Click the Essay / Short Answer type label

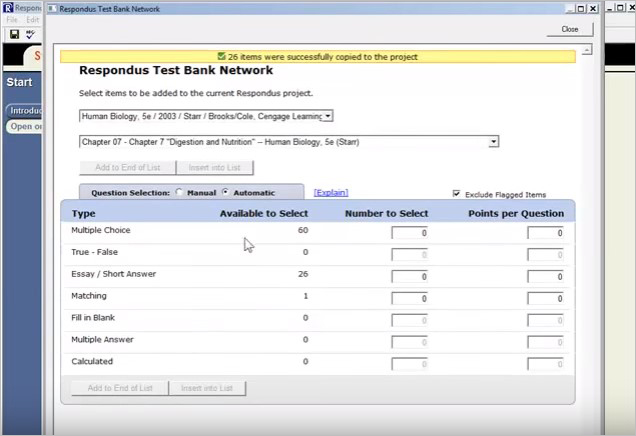click(x=114, y=274)
